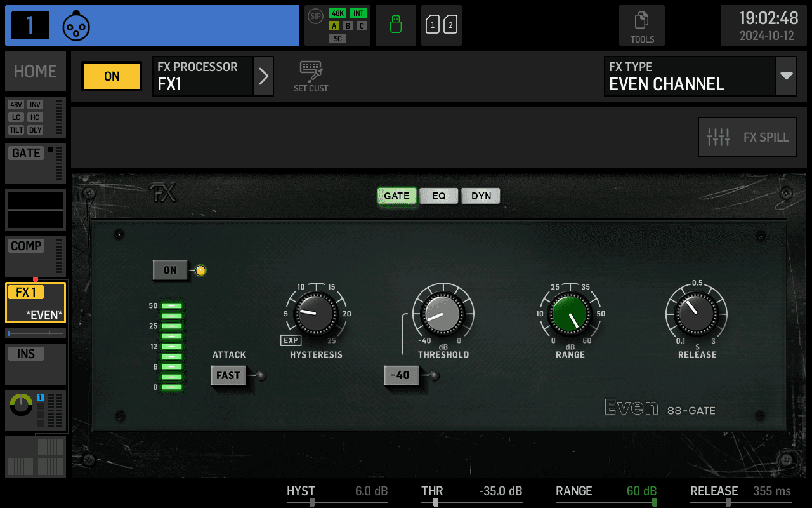Switch to the GATE tab
The height and width of the screenshot is (508, 812).
point(397,196)
